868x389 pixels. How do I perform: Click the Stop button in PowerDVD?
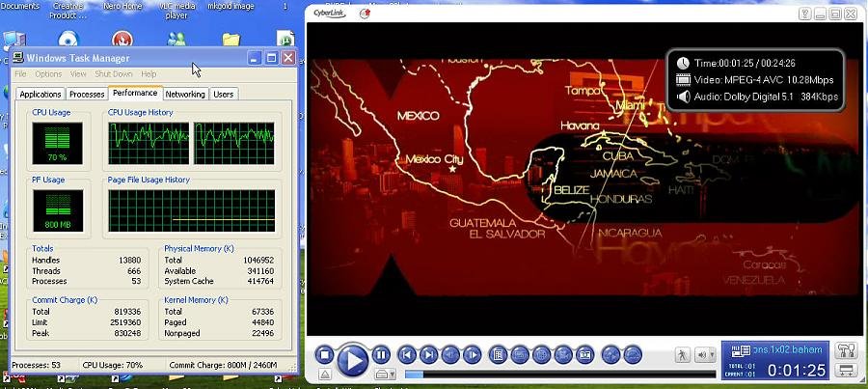pos(325,354)
